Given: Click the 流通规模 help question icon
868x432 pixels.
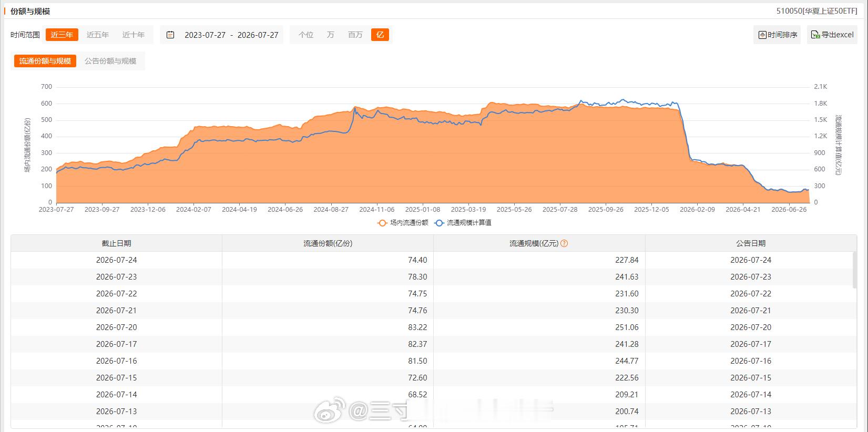Looking at the screenshot, I should coord(564,243).
